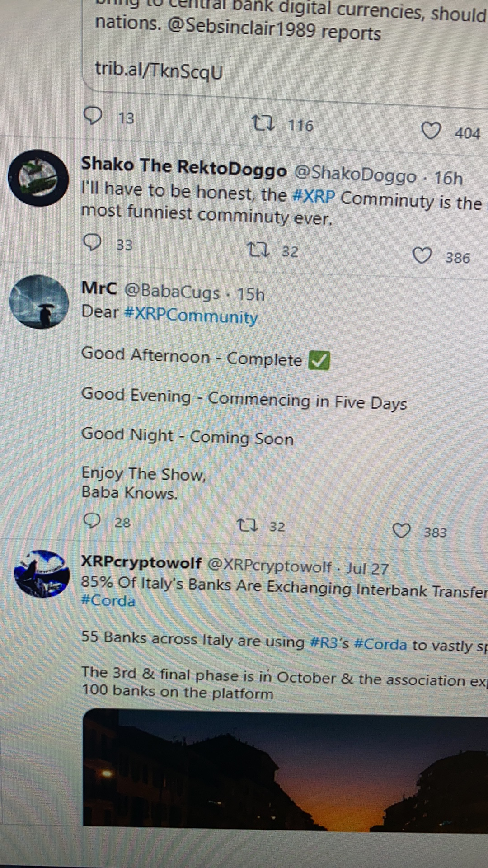
Task: View XRPcryptowolf profile avatar
Action: click(42, 574)
